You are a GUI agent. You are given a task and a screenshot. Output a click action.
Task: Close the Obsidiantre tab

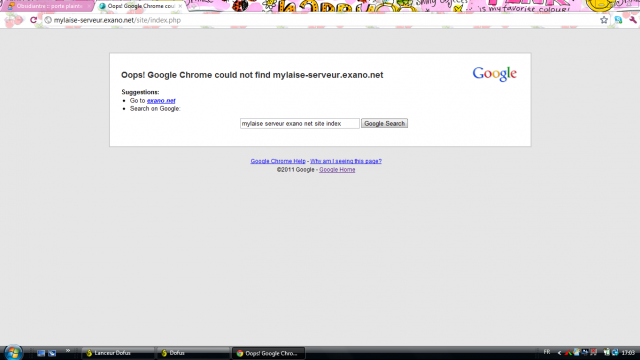[89, 6]
